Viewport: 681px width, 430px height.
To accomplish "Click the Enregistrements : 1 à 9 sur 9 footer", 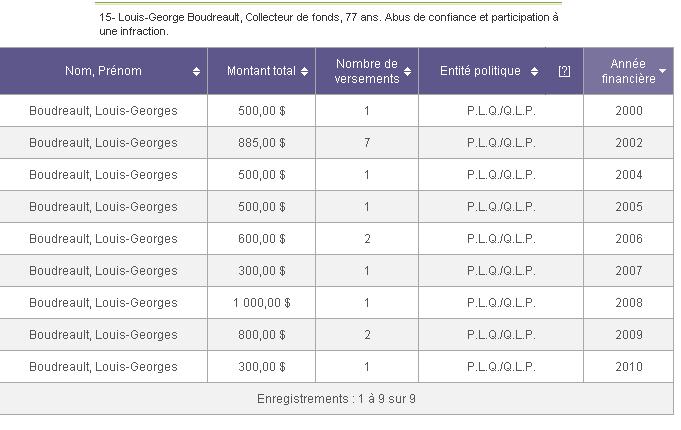I will [x=336, y=399].
